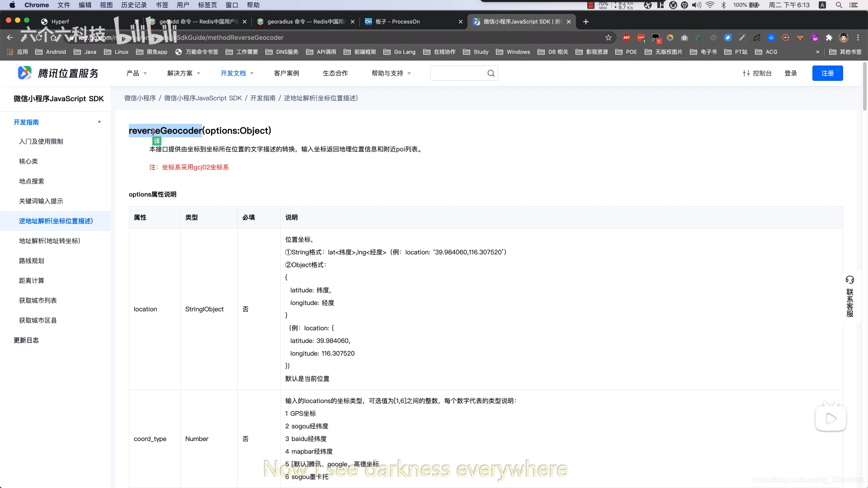Click the Adblock Plus extension icon

[627, 38]
